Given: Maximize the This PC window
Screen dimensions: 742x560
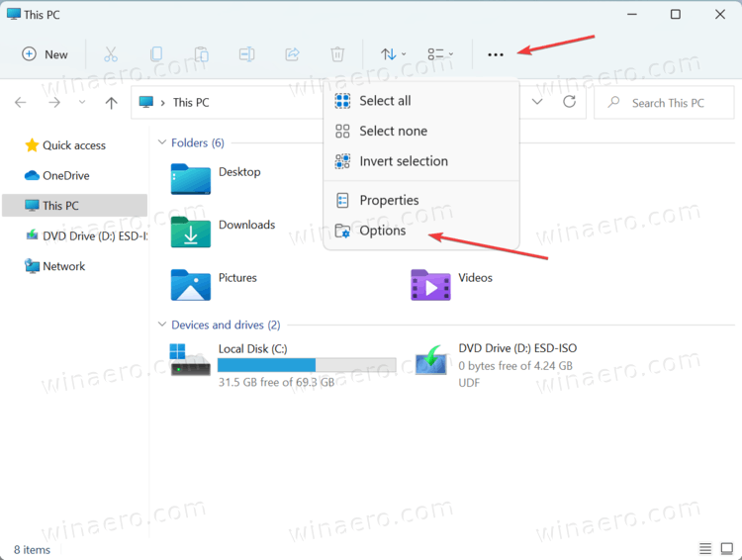Looking at the screenshot, I should tap(676, 14).
